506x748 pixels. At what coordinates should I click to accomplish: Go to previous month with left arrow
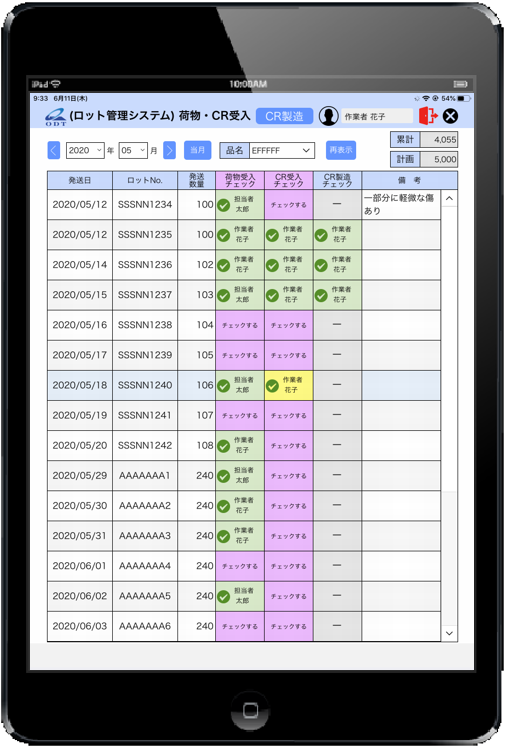54,150
